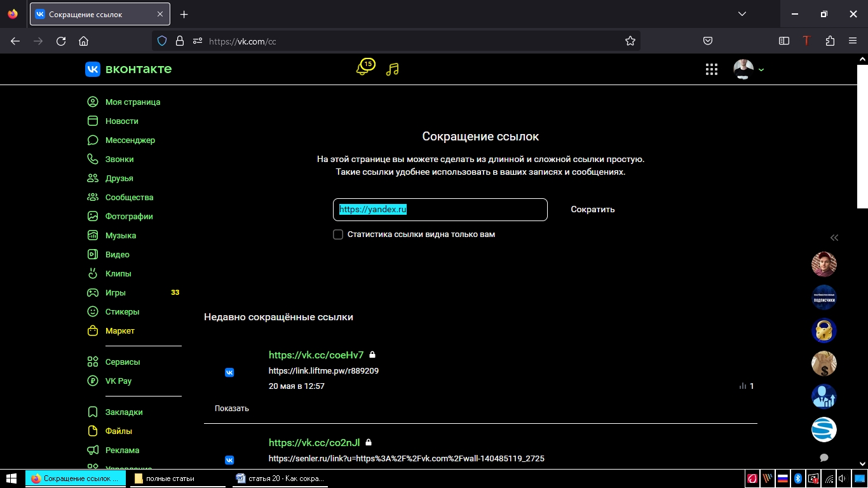Click the Сократить button
Image resolution: width=868 pixels, height=488 pixels.
(593, 209)
